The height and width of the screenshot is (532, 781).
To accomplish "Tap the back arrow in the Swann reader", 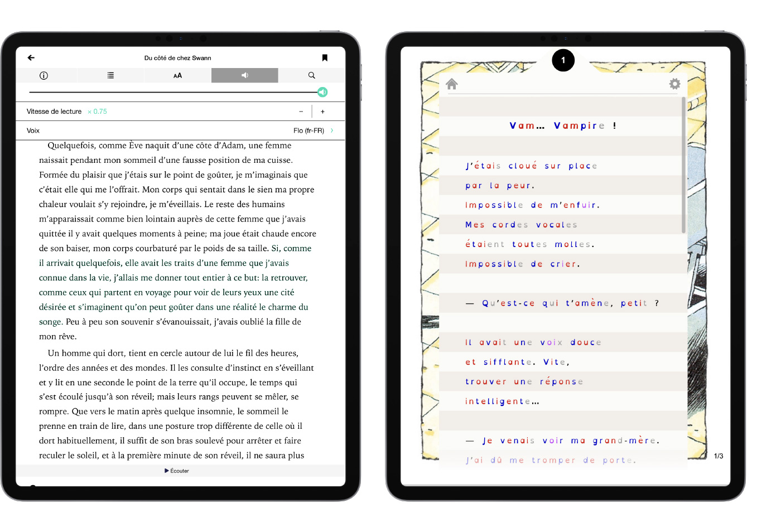I will pos(31,57).
